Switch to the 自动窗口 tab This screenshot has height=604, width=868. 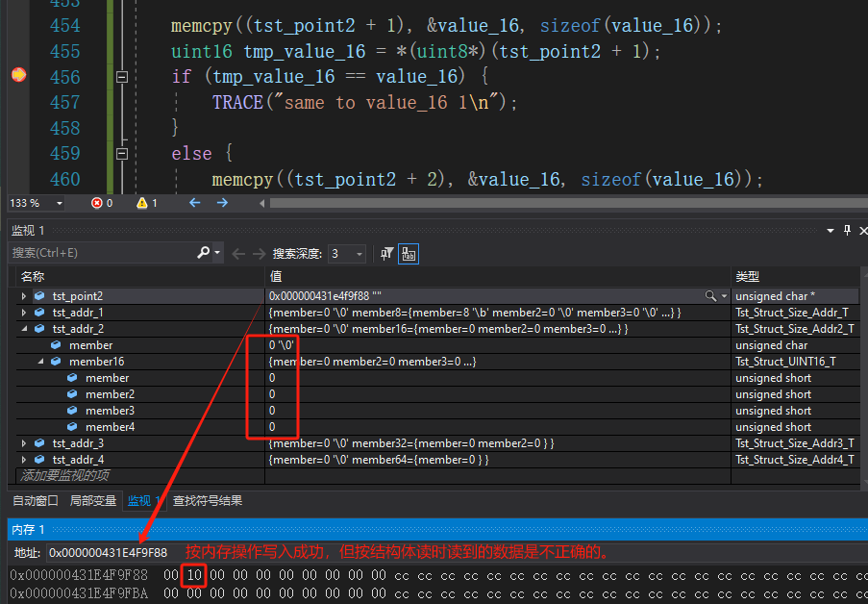click(x=36, y=501)
